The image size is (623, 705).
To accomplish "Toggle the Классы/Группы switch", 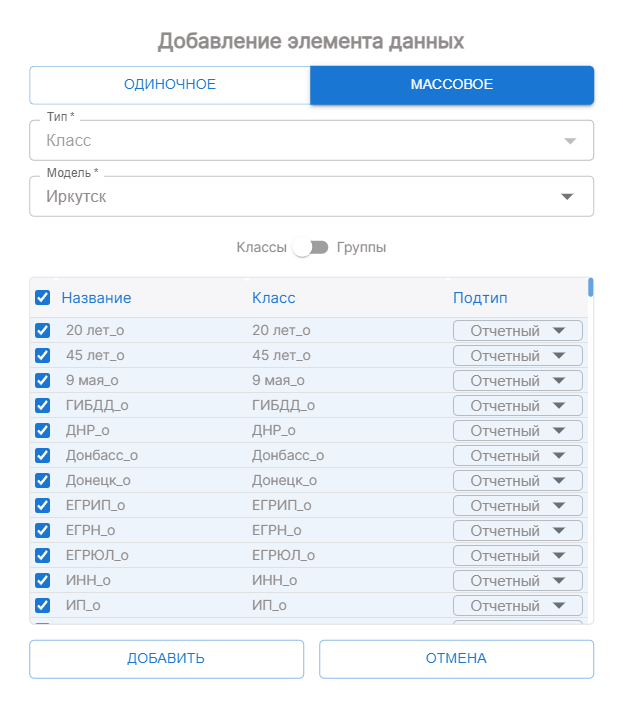I will 311,247.
